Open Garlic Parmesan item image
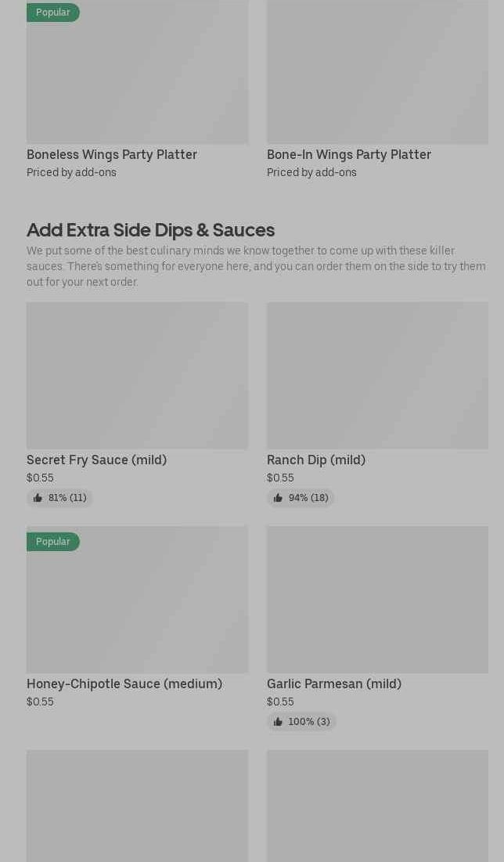The height and width of the screenshot is (862, 504). [377, 600]
